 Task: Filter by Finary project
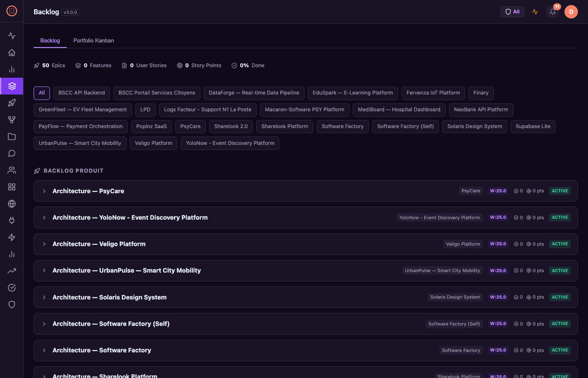(480, 93)
